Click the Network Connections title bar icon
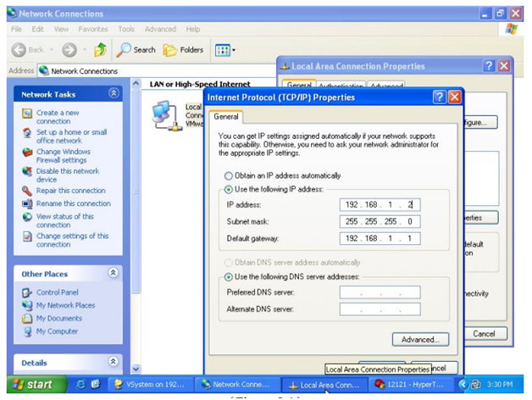The width and height of the screenshot is (532, 400). tap(12, 14)
